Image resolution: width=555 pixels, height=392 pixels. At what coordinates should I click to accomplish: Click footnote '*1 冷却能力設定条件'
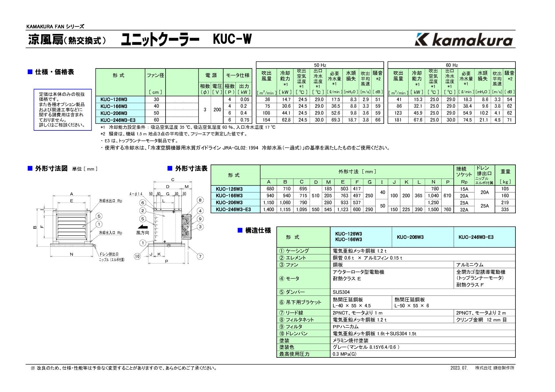pos(188,127)
